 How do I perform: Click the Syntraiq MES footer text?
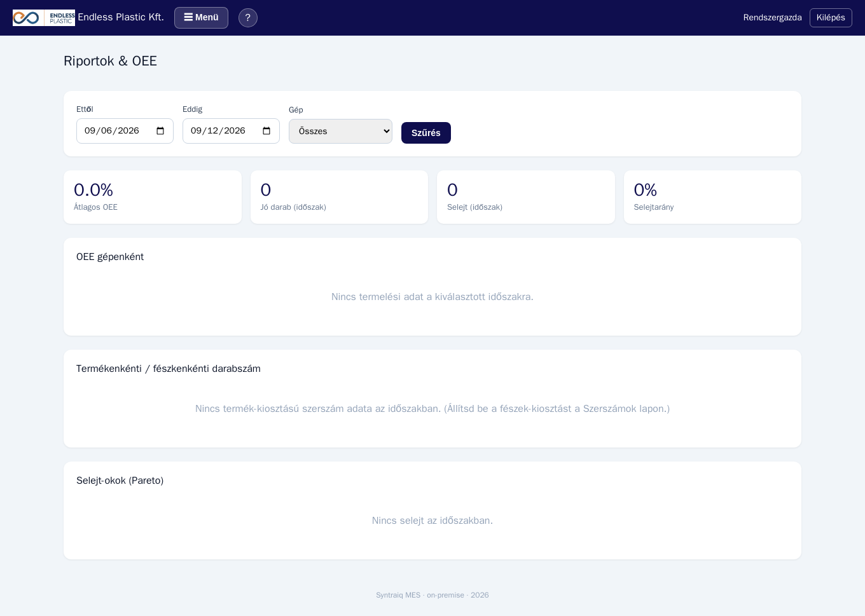click(x=432, y=595)
